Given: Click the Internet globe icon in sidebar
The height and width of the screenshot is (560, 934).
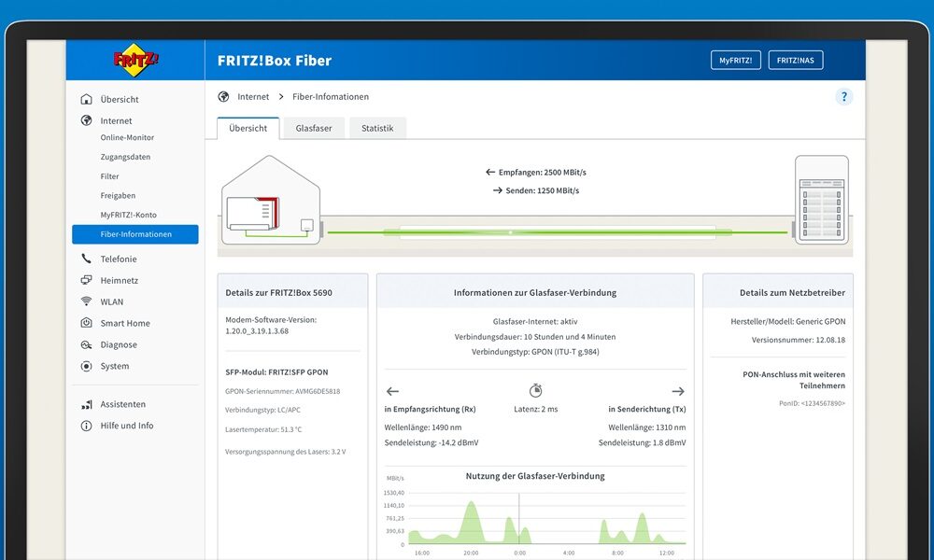Looking at the screenshot, I should pos(87,121).
